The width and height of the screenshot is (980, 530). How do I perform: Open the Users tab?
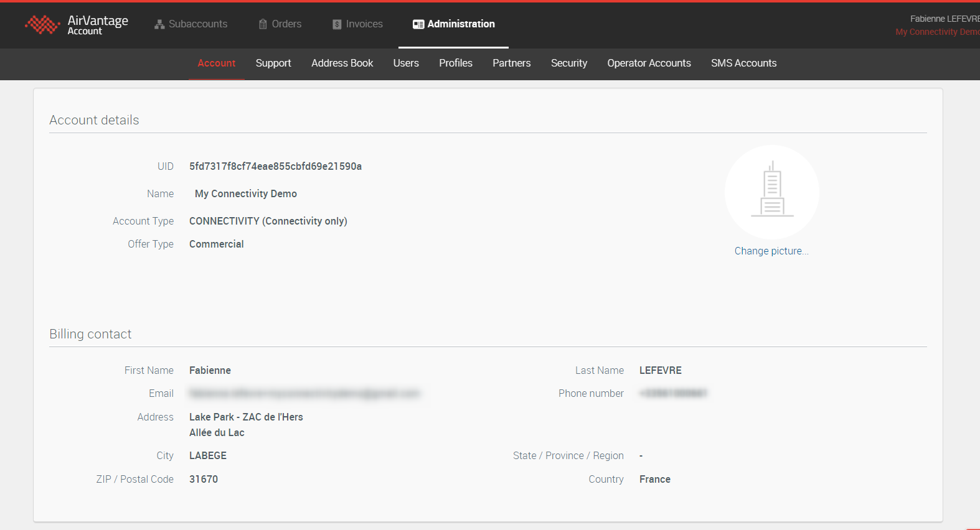[406, 63]
